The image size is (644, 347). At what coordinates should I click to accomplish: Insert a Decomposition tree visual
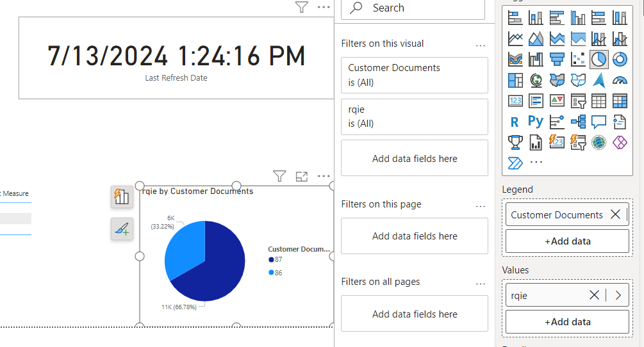578,122
